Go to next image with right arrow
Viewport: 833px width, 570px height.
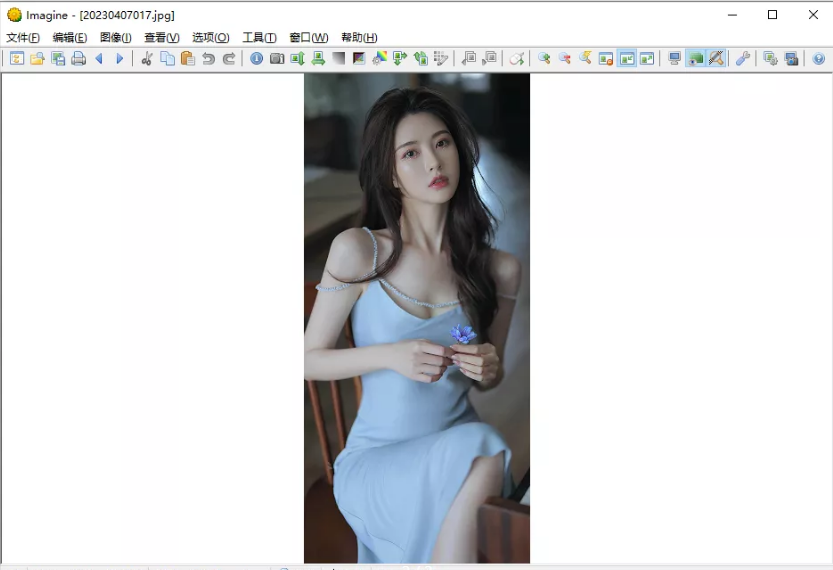pyautogui.click(x=119, y=59)
